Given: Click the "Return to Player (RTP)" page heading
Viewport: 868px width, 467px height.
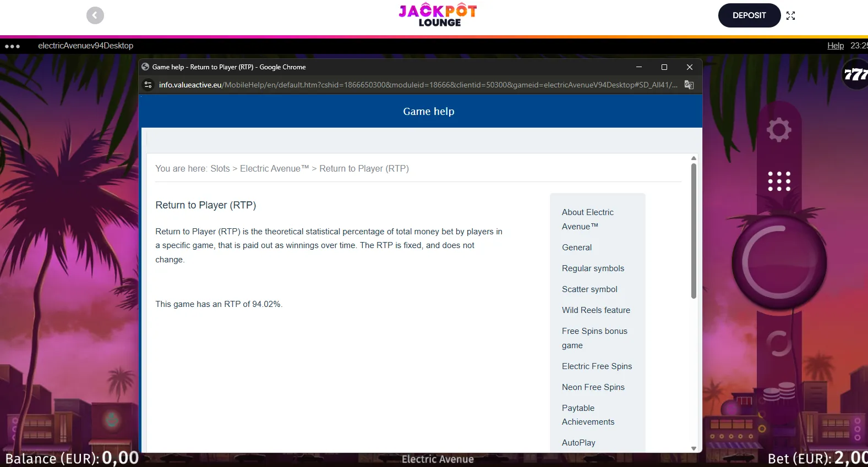Looking at the screenshot, I should coord(206,205).
